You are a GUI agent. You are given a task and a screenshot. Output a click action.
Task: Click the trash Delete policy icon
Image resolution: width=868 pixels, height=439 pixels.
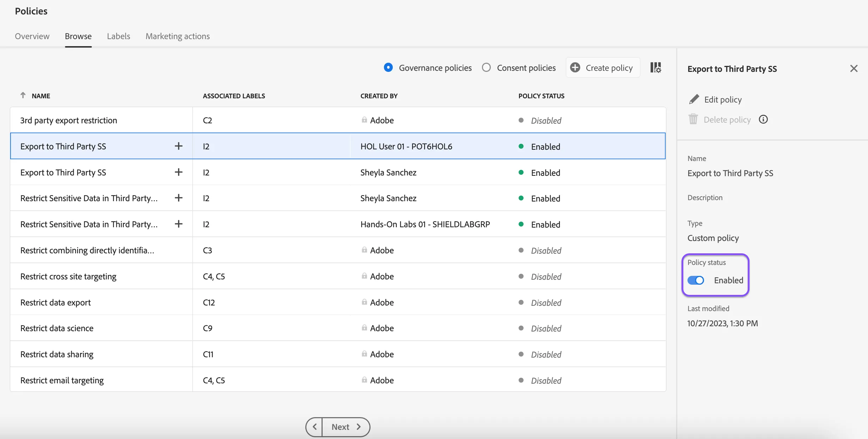[x=693, y=119]
